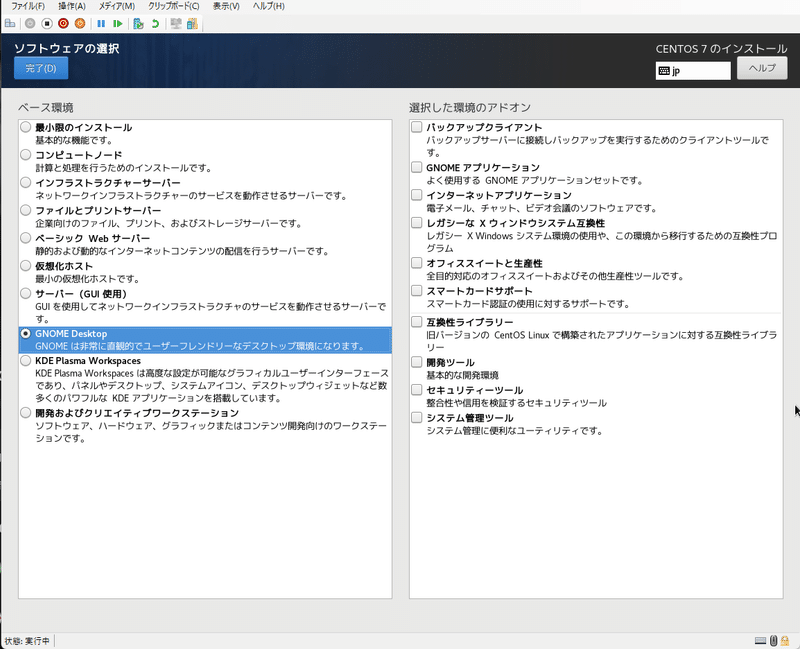
Task: Resume the VM with green play icon
Action: [118, 26]
